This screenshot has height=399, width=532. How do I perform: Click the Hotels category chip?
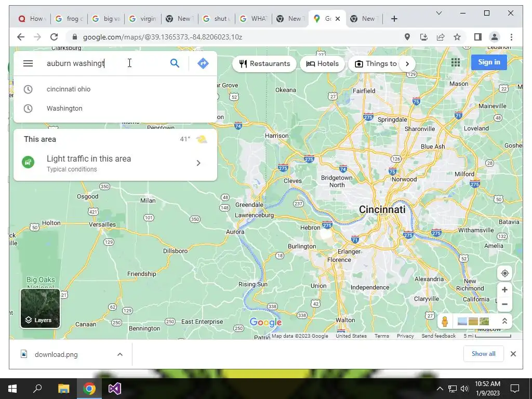pyautogui.click(x=322, y=63)
